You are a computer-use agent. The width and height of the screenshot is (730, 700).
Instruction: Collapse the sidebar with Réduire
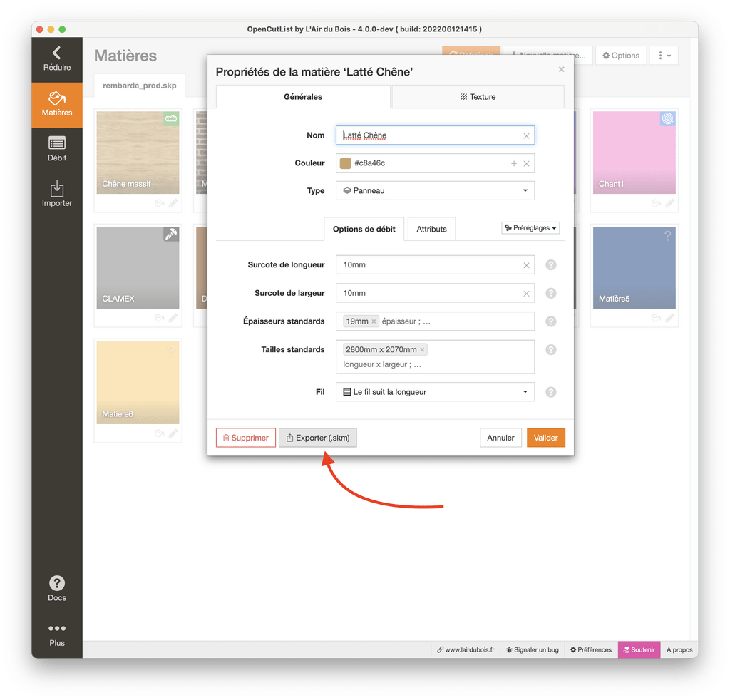pyautogui.click(x=57, y=60)
